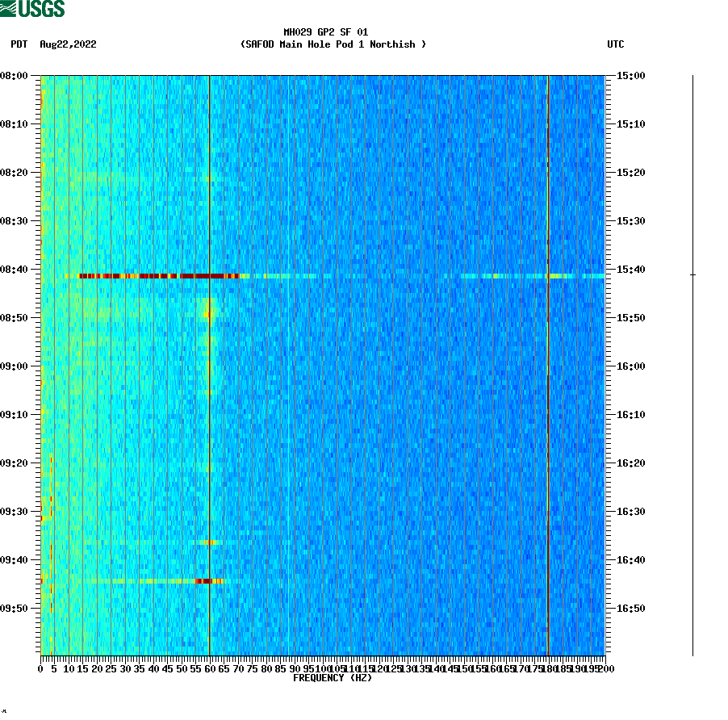Click the red event streak at 08:41
728x720 pixels.
(x=161, y=276)
